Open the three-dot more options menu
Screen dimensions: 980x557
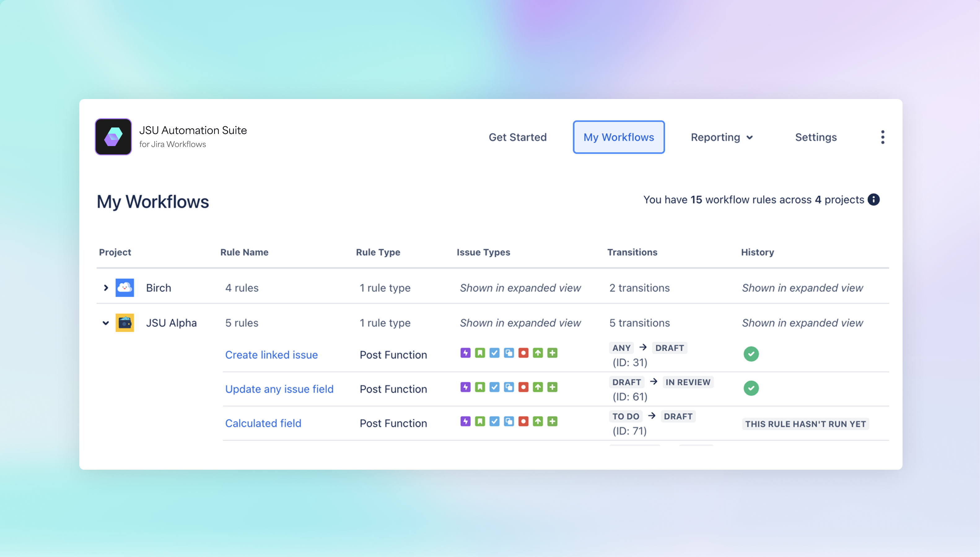pos(882,137)
